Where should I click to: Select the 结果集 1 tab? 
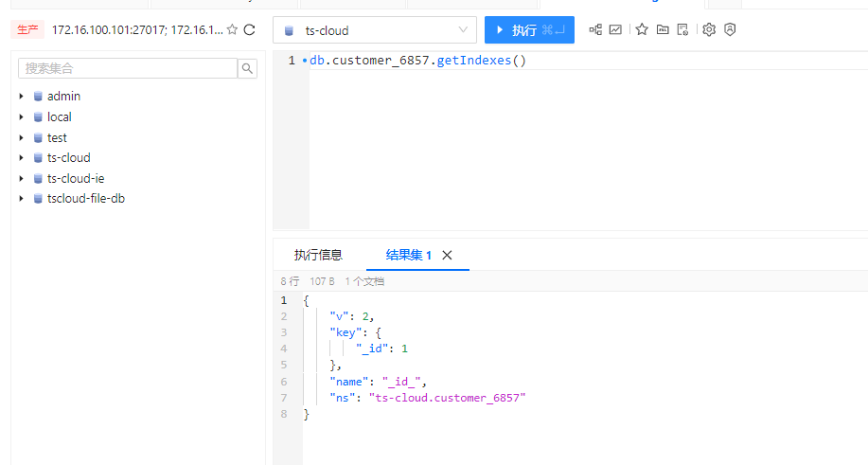[x=409, y=255]
